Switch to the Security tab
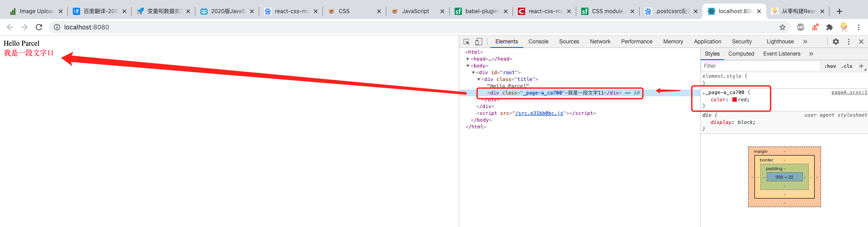The image size is (868, 227). (x=742, y=42)
